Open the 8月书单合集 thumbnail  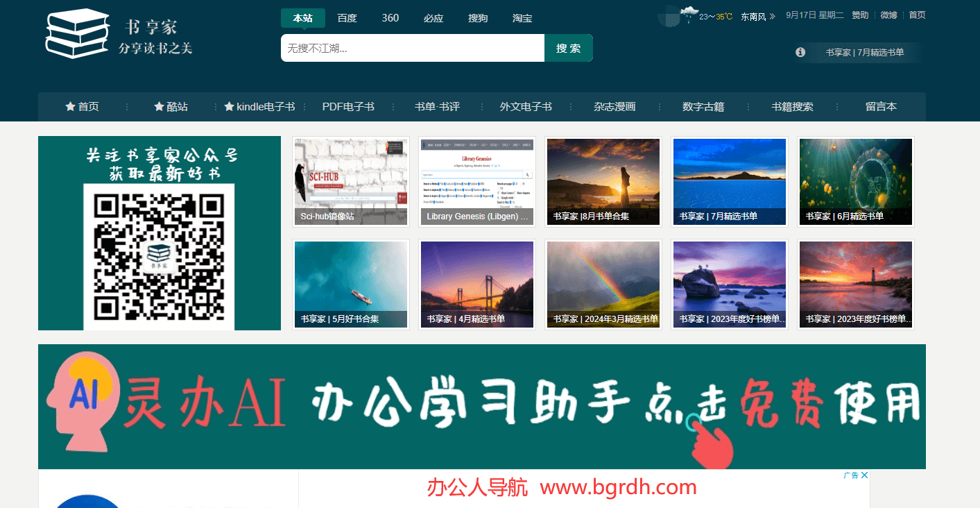click(603, 182)
